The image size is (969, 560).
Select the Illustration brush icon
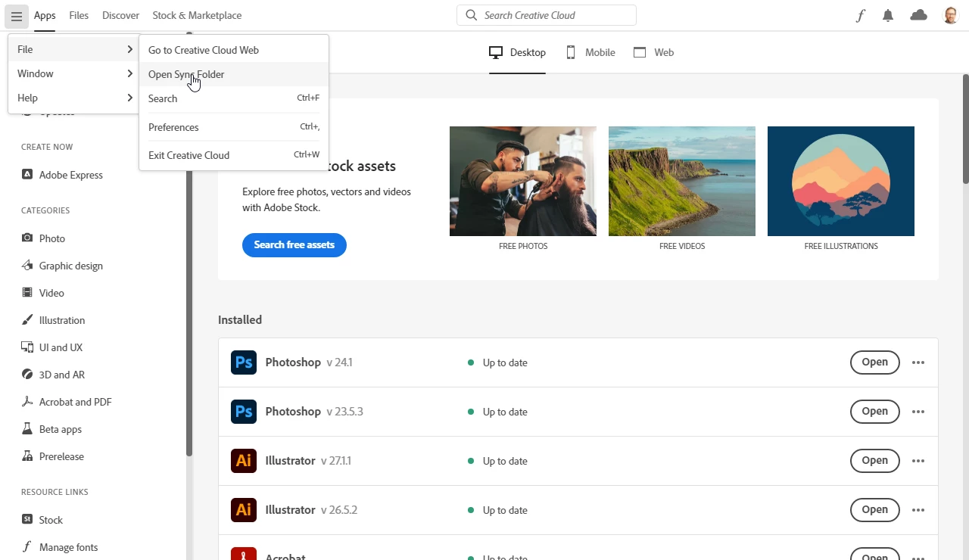[27, 320]
